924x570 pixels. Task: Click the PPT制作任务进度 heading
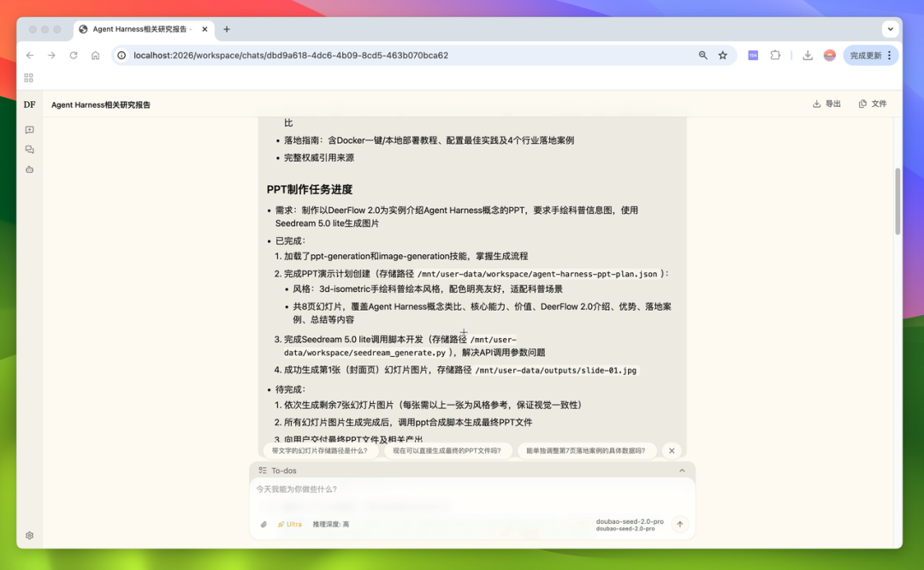310,189
